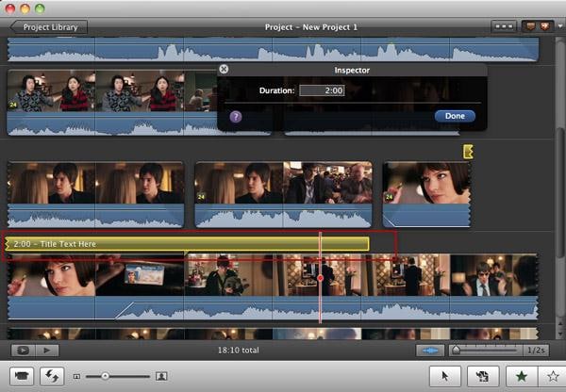Select the '2:00 – Title Text Here' title bar
This screenshot has width=566, height=392.
pyautogui.click(x=187, y=244)
